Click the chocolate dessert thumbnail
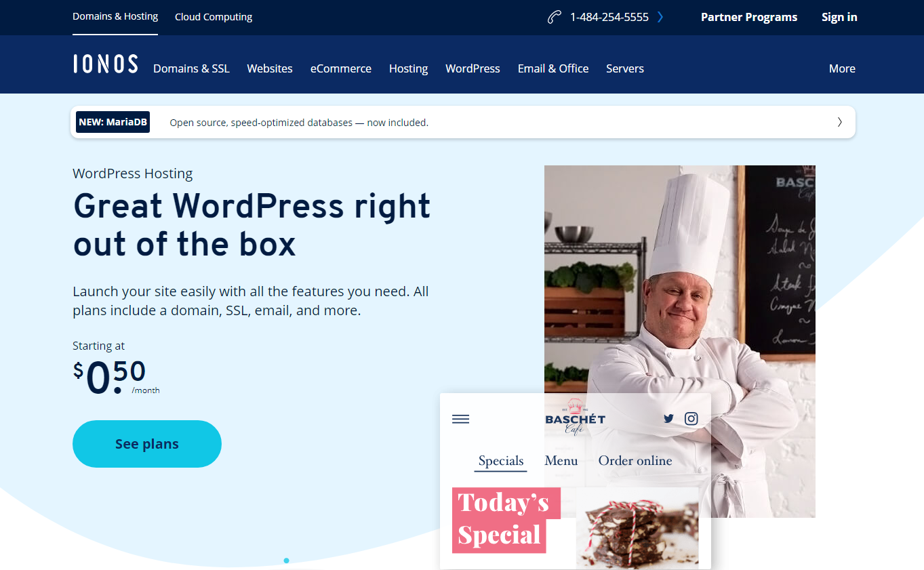Screen dimensions: 924x570 pyautogui.click(x=637, y=529)
